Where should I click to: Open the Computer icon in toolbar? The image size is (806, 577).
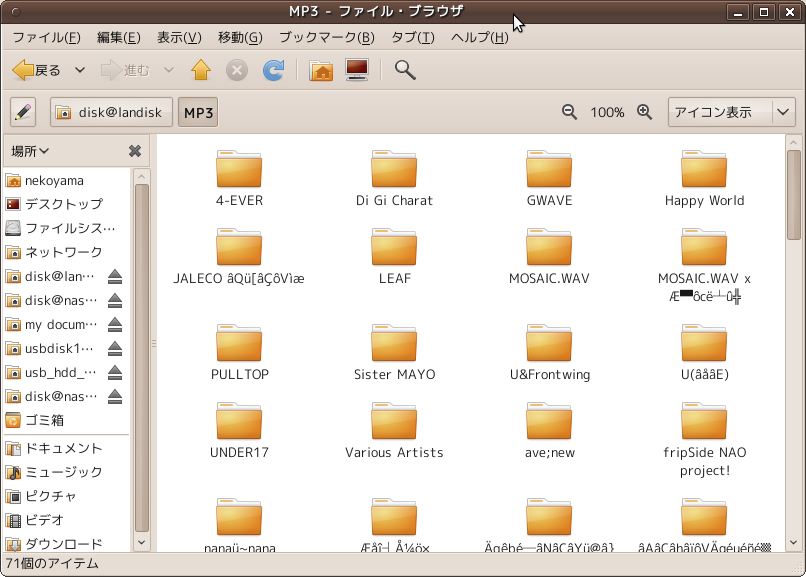pyautogui.click(x=357, y=70)
